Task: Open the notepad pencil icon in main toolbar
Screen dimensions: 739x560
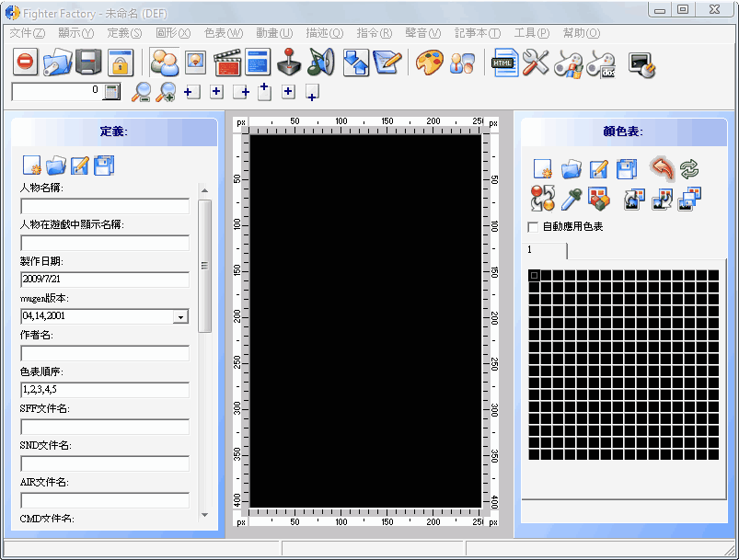Action: coord(387,63)
